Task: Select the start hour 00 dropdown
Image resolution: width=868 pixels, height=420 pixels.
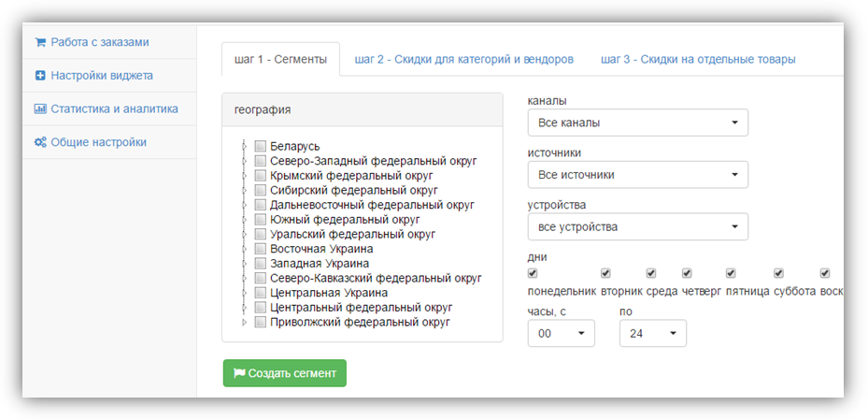Action: 561,334
